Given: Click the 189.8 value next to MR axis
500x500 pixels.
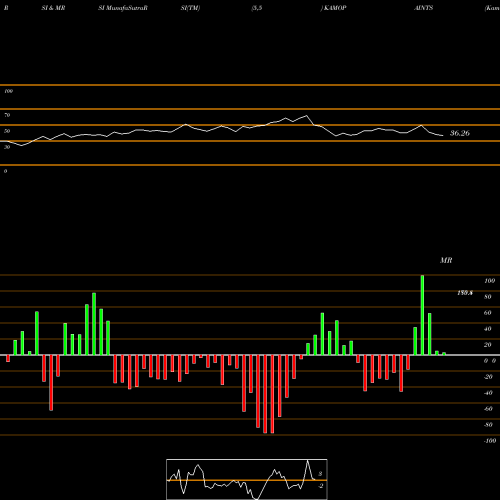Looking at the screenshot, I should [465, 293].
